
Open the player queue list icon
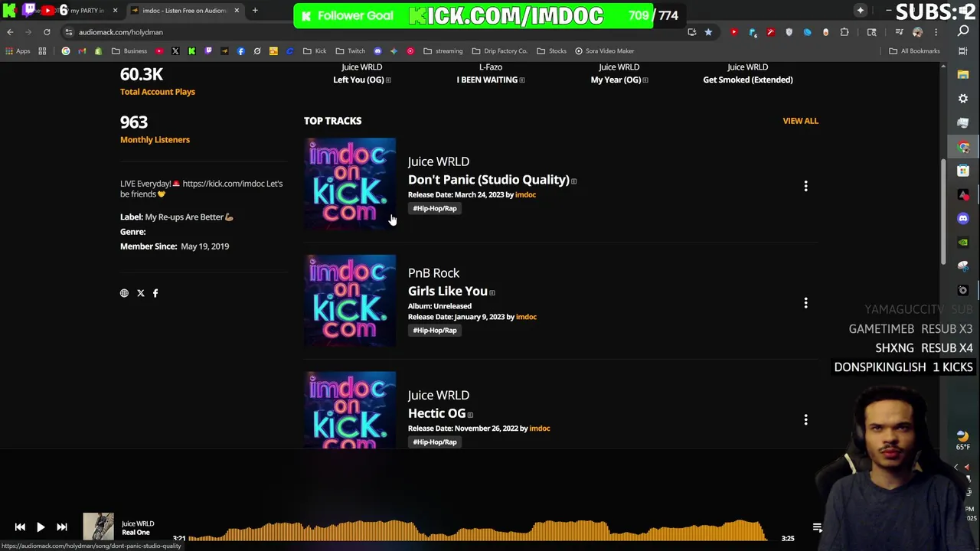pyautogui.click(x=817, y=527)
